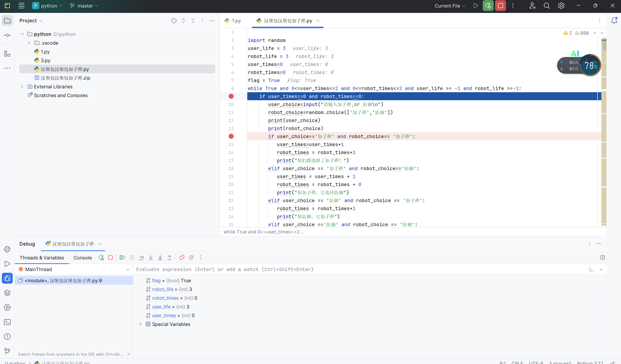Open Search Everywhere magnifier
Viewport: 621px width, 364px height.
point(546,6)
